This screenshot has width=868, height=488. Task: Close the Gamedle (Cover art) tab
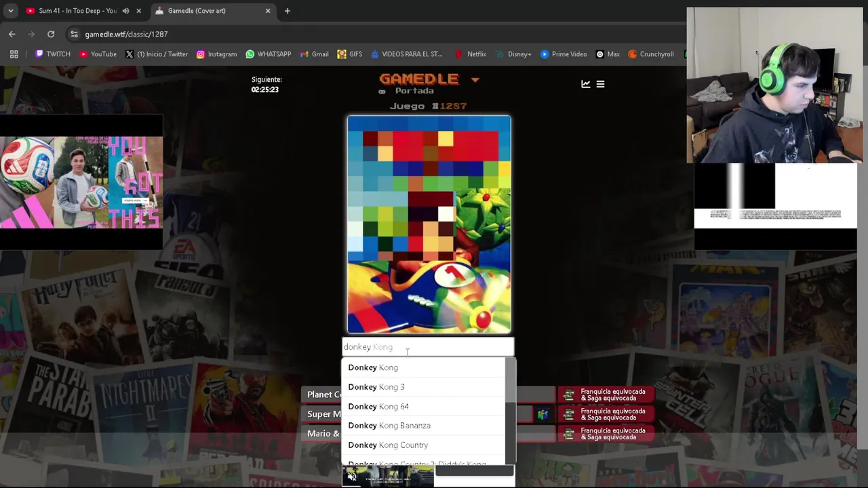tap(268, 11)
